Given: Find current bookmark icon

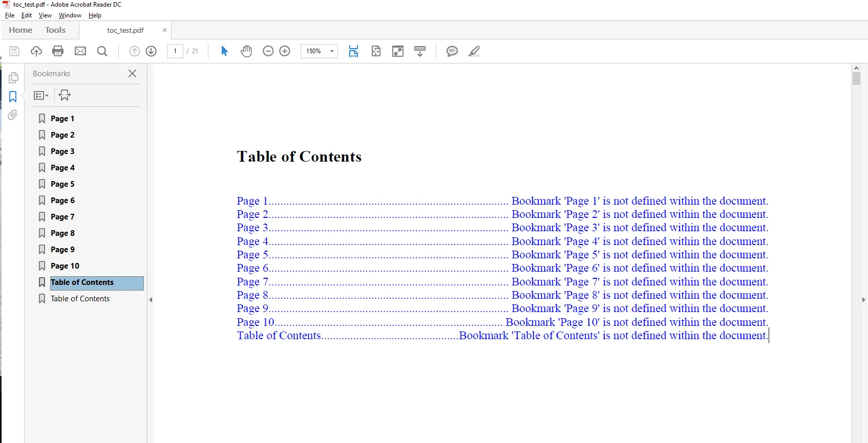Looking at the screenshot, I should pyautogui.click(x=65, y=95).
